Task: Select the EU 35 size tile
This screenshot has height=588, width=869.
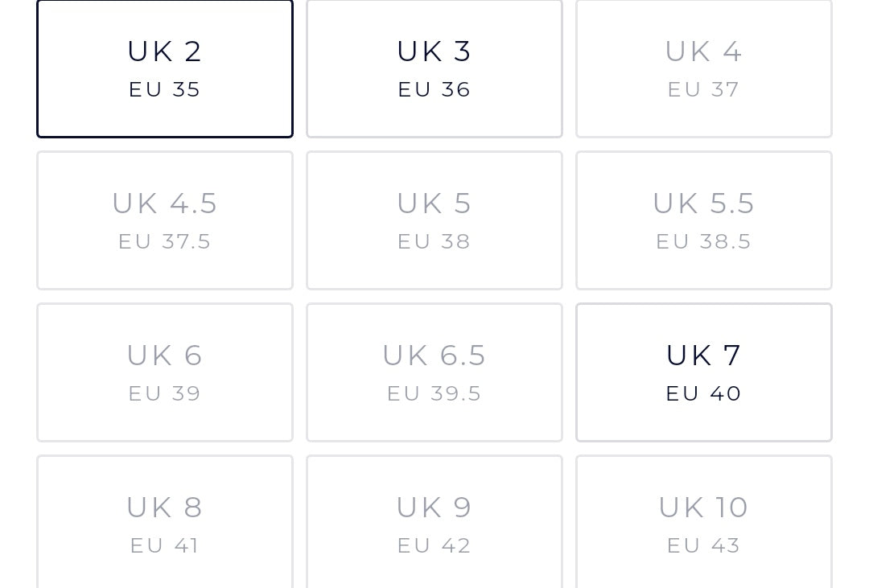Action: coord(165,69)
